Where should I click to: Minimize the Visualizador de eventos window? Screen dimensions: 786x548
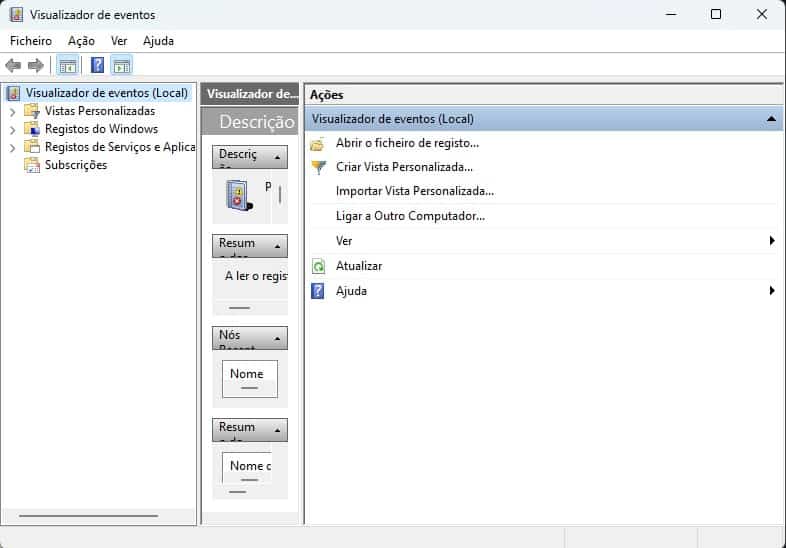(671, 15)
